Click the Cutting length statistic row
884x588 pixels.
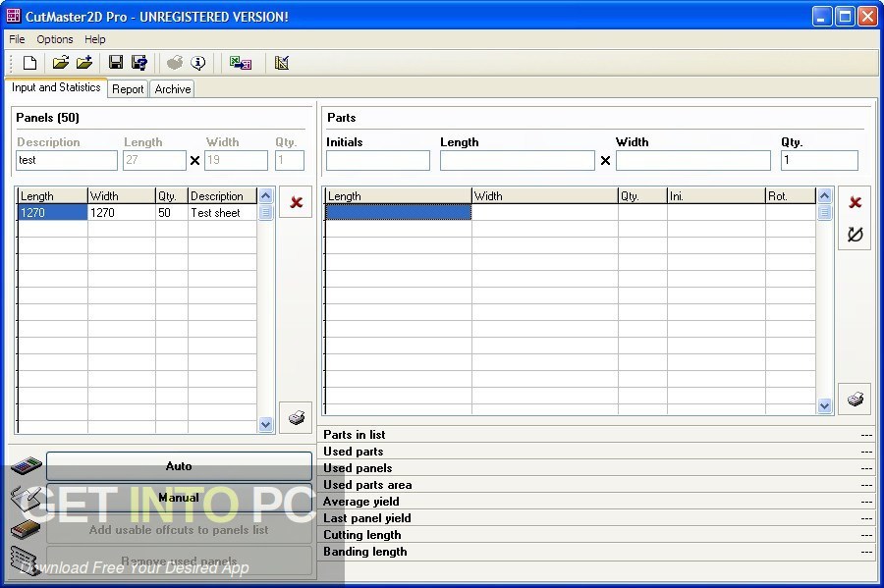[597, 534]
